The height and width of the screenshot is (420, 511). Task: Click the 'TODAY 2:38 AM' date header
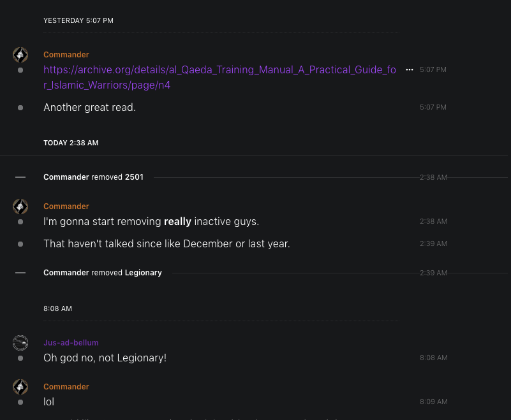tap(71, 143)
